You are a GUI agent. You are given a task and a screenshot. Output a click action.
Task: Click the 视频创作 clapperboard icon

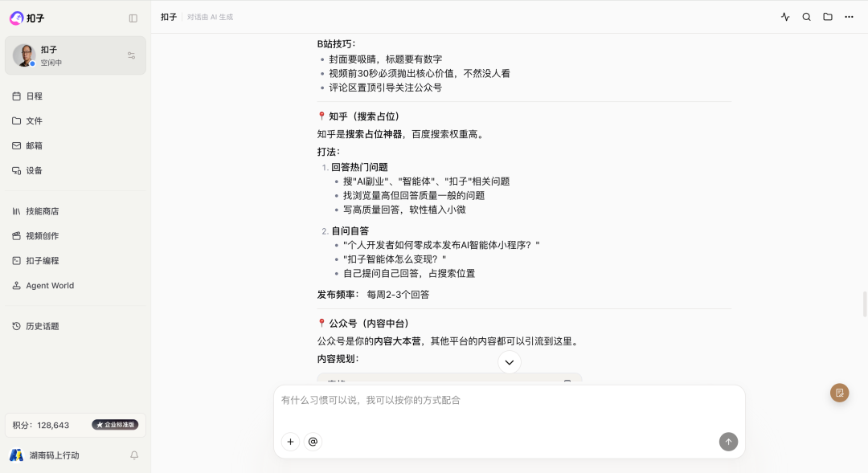click(x=17, y=235)
